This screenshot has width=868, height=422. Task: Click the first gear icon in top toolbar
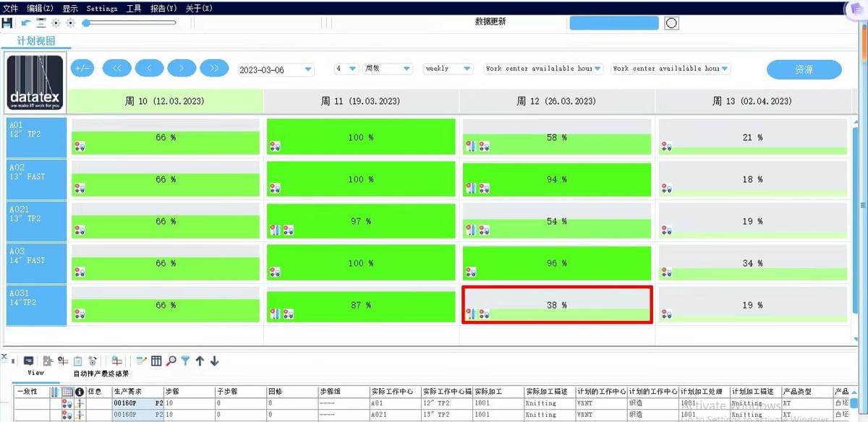pyautogui.click(x=56, y=22)
